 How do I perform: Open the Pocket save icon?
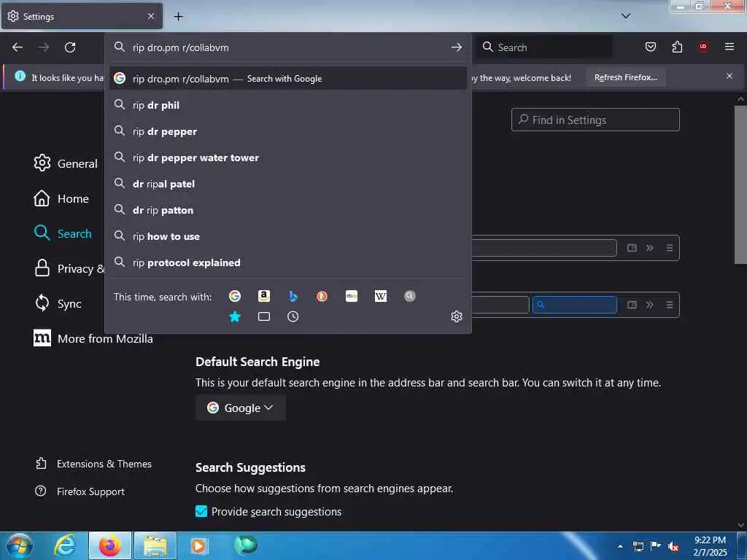[x=651, y=47]
